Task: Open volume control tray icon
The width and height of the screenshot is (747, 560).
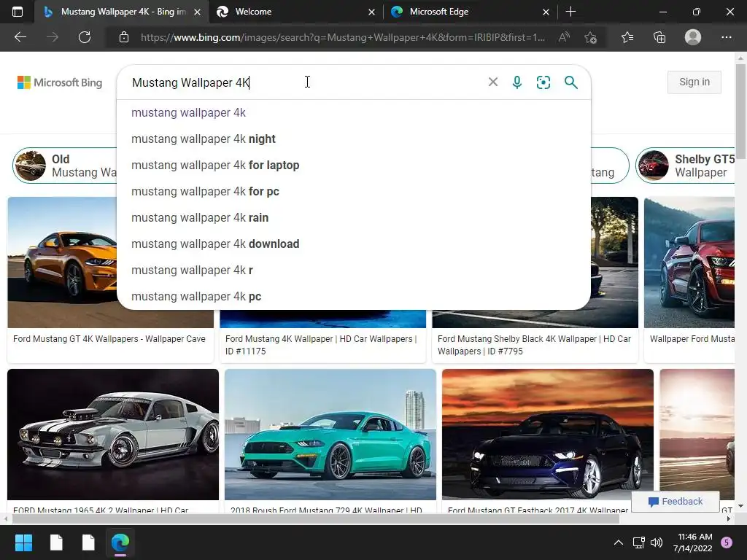Action: [657, 542]
